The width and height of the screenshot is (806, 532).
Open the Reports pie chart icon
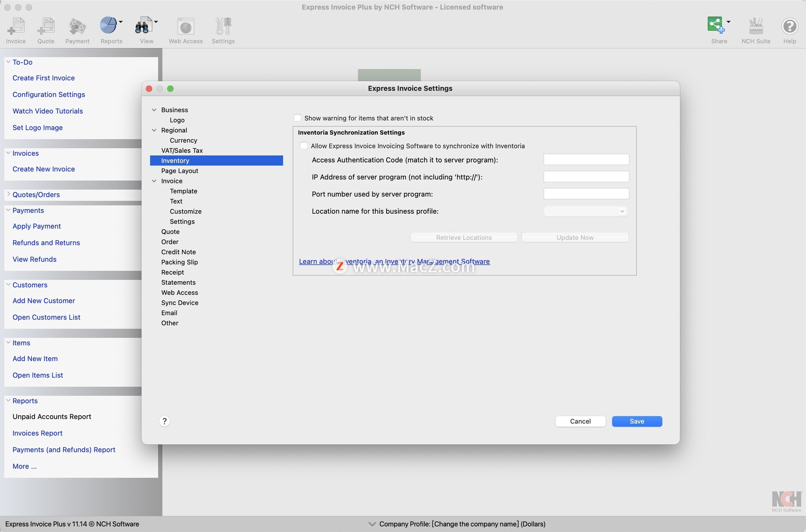point(108,26)
